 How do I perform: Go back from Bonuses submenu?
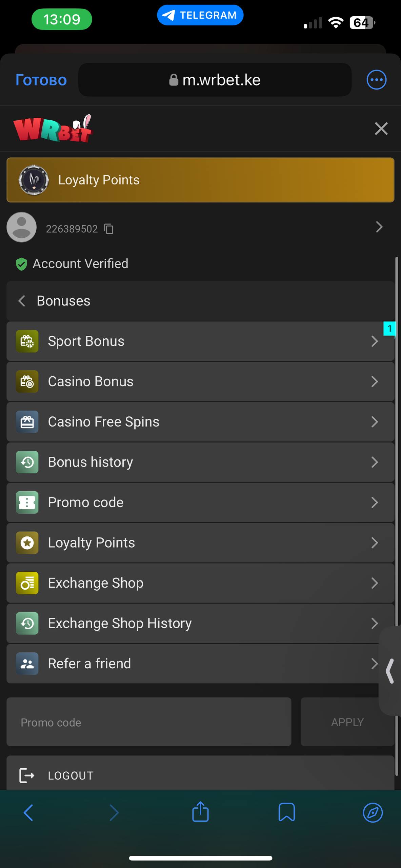click(x=22, y=301)
